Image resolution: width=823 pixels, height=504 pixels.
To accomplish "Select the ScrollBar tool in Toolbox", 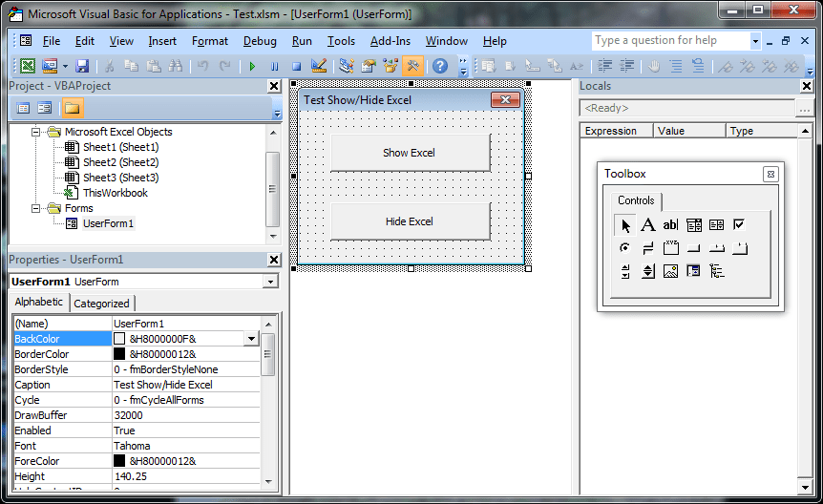I will 625,271.
